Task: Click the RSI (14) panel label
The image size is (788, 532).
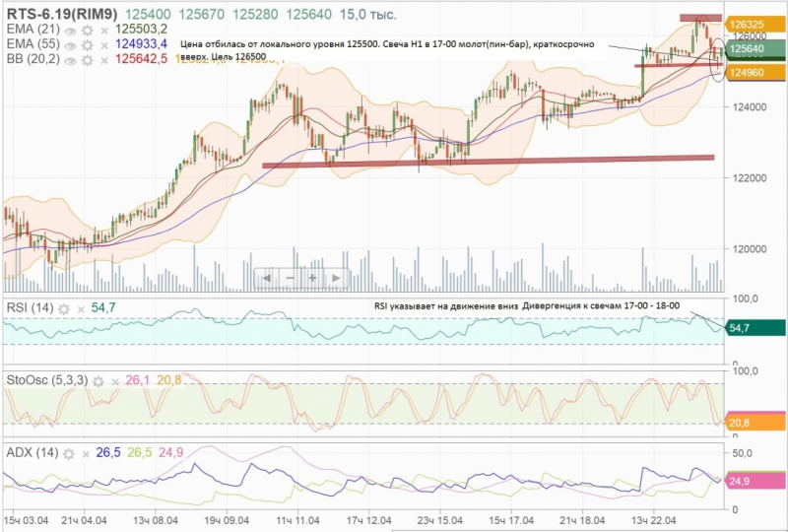Action: click(30, 307)
